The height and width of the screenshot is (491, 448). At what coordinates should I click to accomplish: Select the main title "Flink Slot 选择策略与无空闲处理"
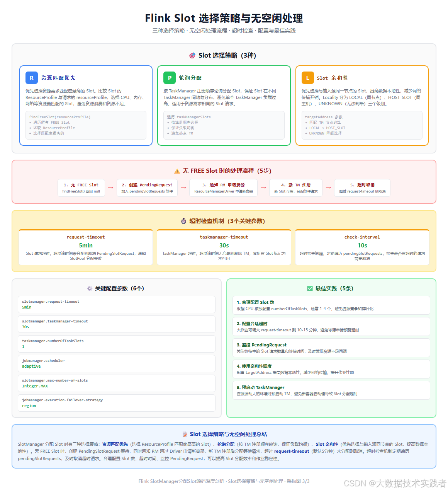224,18
